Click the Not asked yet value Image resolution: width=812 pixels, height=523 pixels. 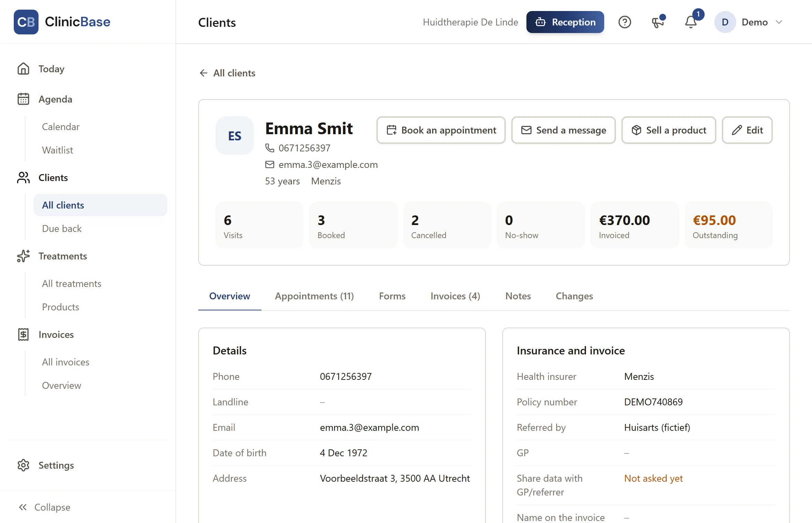(x=653, y=478)
